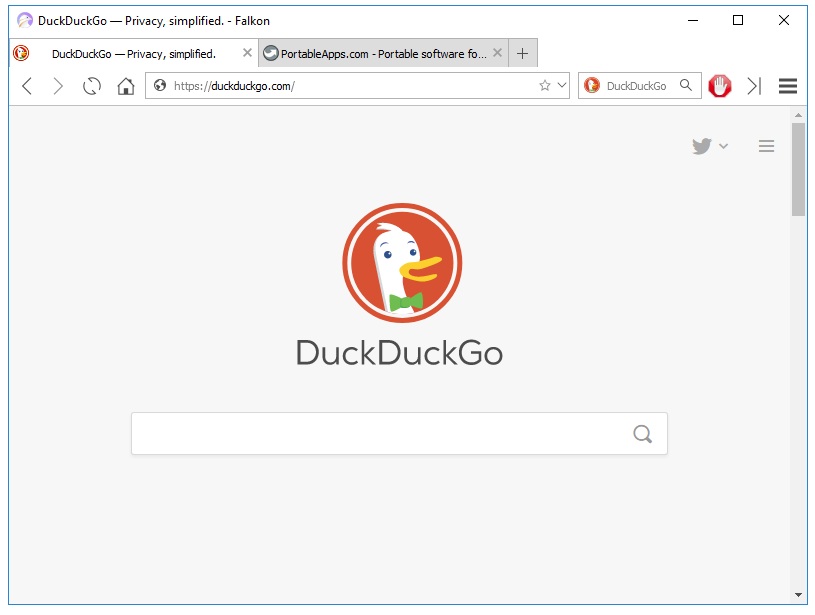Reload the current page

[92, 86]
